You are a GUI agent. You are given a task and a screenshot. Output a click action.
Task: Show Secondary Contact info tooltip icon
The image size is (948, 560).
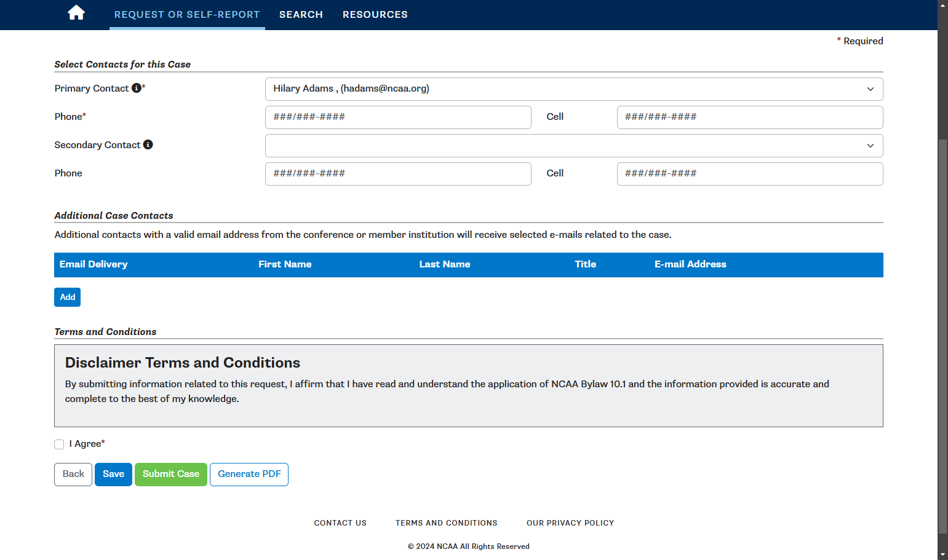148,144
